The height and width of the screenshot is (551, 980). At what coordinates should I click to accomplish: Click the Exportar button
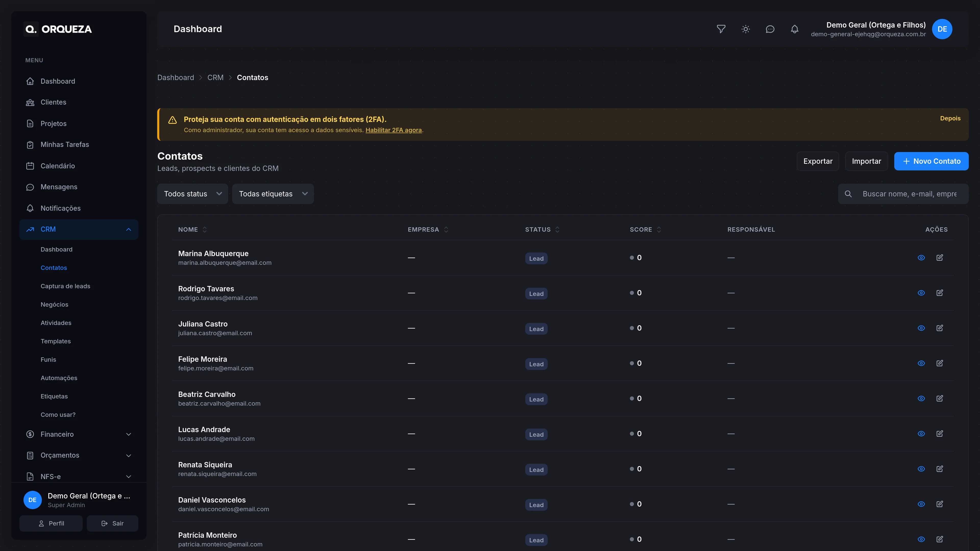coord(817,161)
